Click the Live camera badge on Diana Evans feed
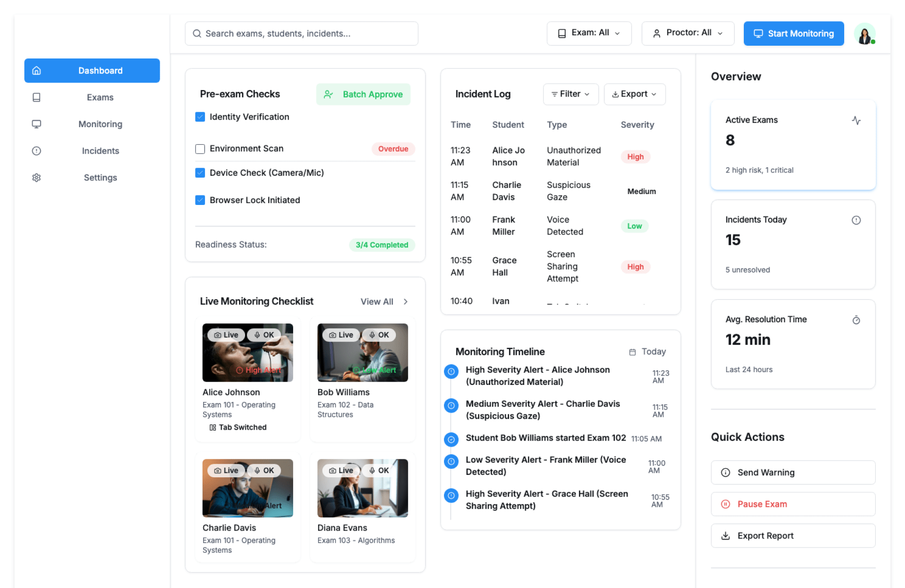 341,470
